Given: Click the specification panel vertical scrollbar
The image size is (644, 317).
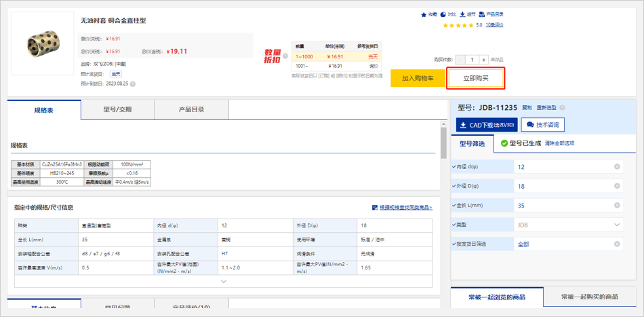Looking at the screenshot, I should 443,146.
